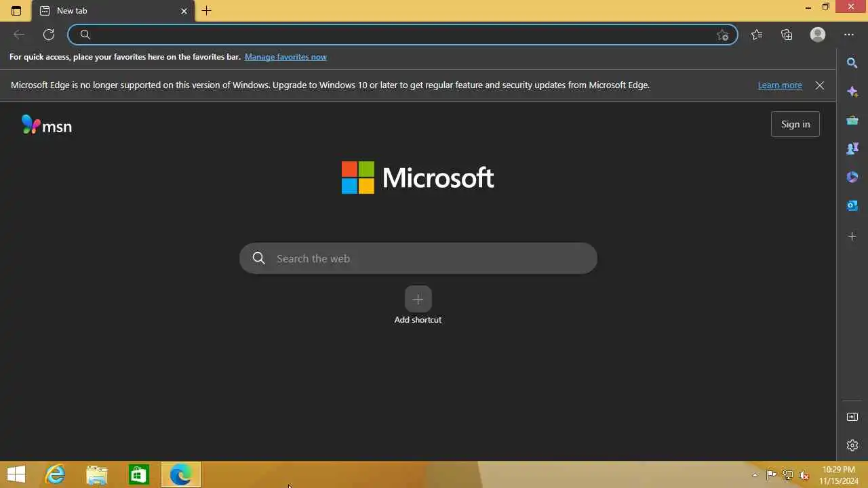Click the muted volume tray icon
Image resolution: width=868 pixels, height=488 pixels.
click(x=804, y=475)
